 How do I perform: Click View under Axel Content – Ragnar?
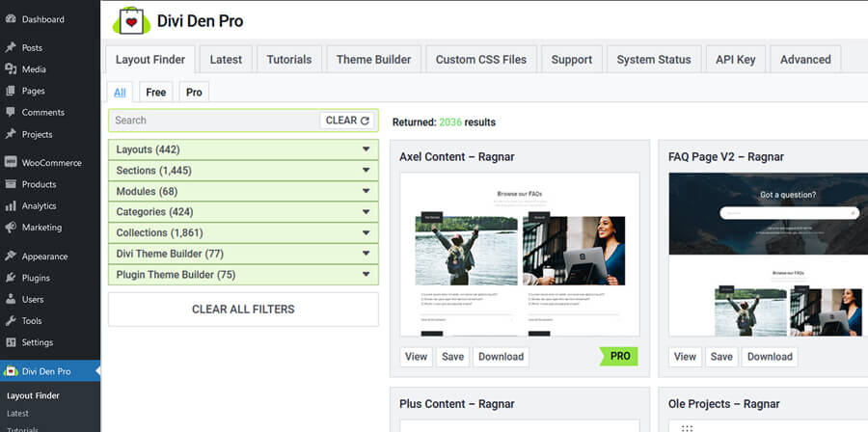416,357
